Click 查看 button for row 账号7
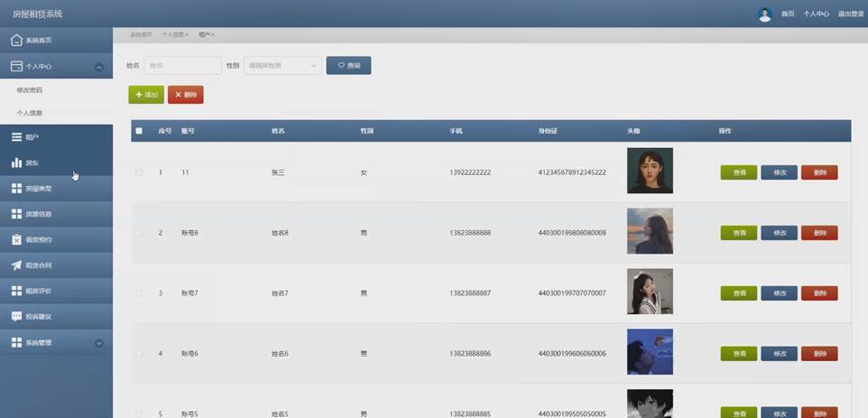The height and width of the screenshot is (418, 868). [738, 293]
